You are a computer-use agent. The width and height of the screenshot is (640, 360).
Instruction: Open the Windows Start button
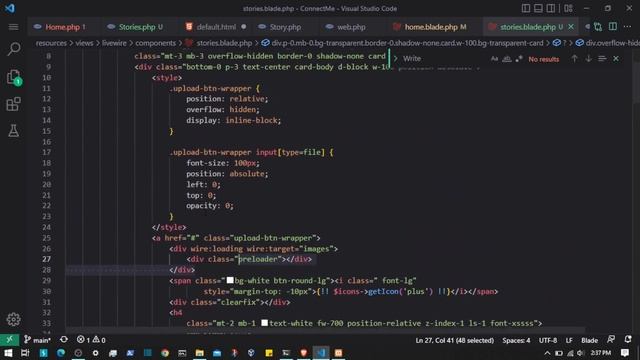click(x=8, y=353)
